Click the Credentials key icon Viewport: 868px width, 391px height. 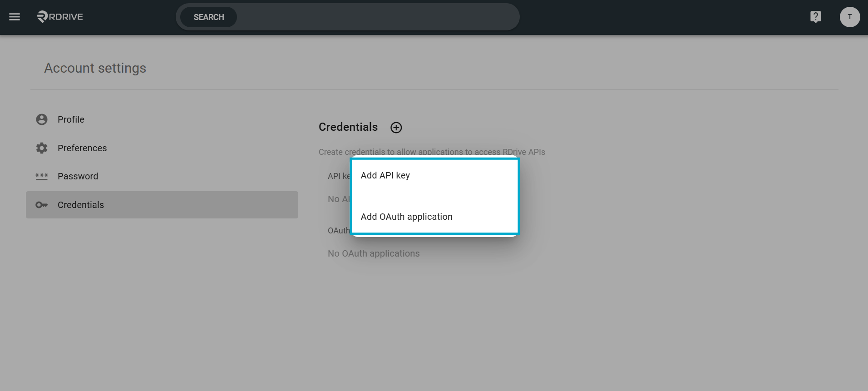click(42, 205)
